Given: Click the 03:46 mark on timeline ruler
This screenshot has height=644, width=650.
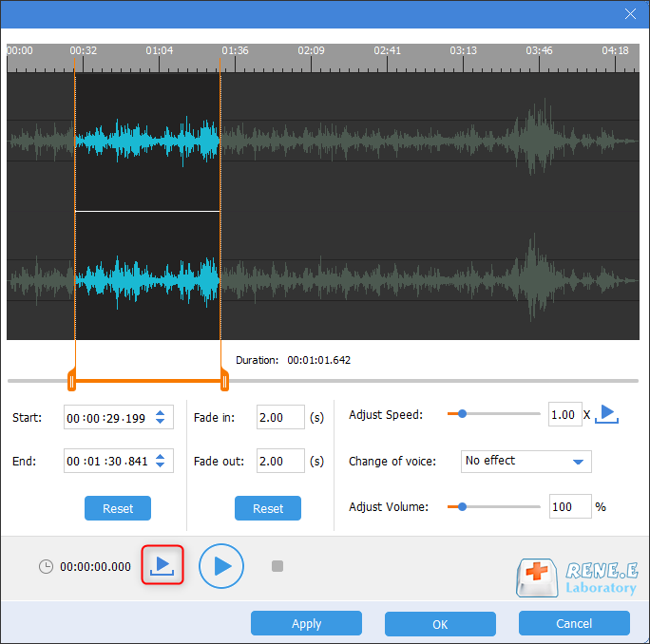Looking at the screenshot, I should point(539,50).
